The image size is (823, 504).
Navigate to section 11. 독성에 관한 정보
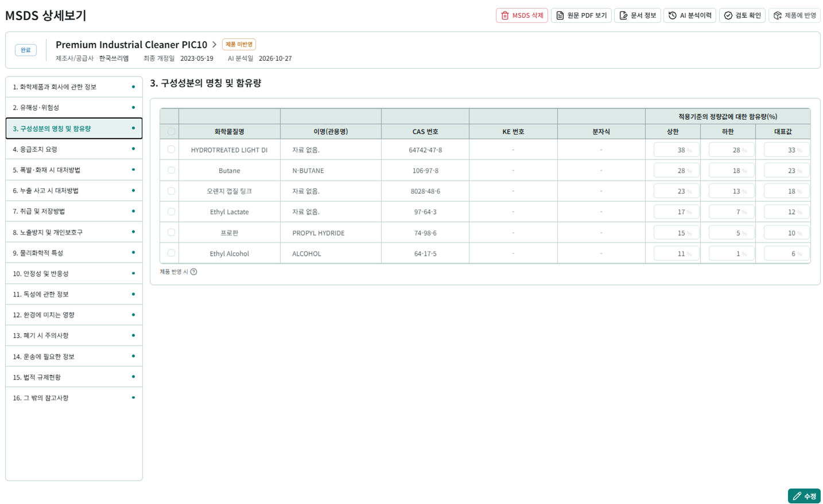pyautogui.click(x=74, y=294)
